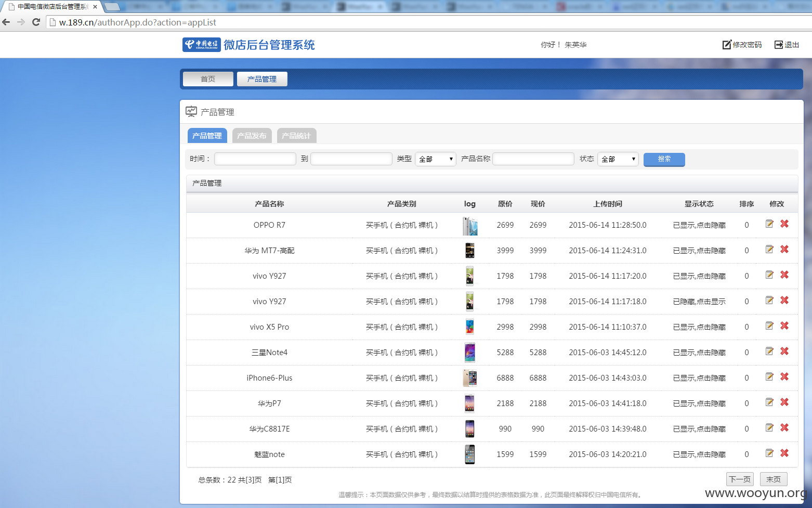Open the OPPO R7 log thumbnail

[x=470, y=226]
